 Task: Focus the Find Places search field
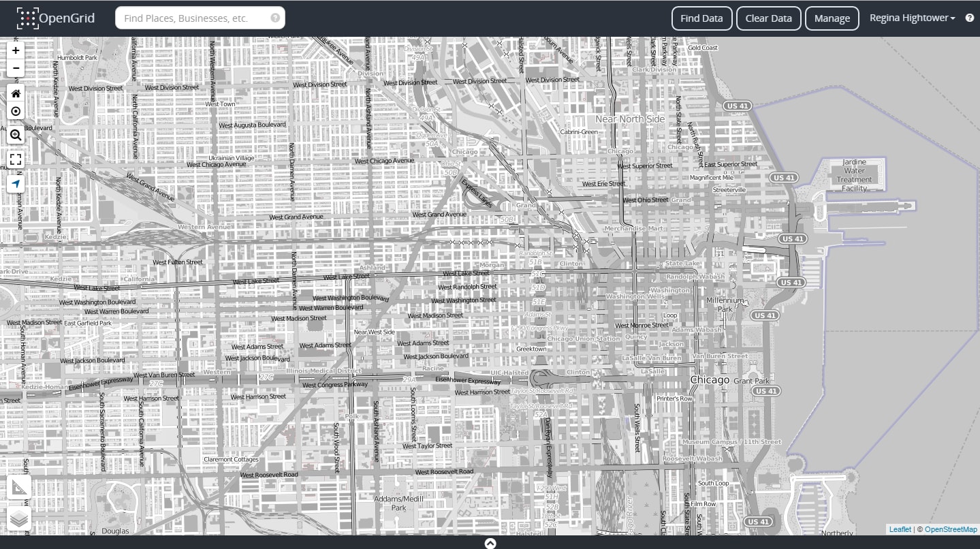pos(200,18)
